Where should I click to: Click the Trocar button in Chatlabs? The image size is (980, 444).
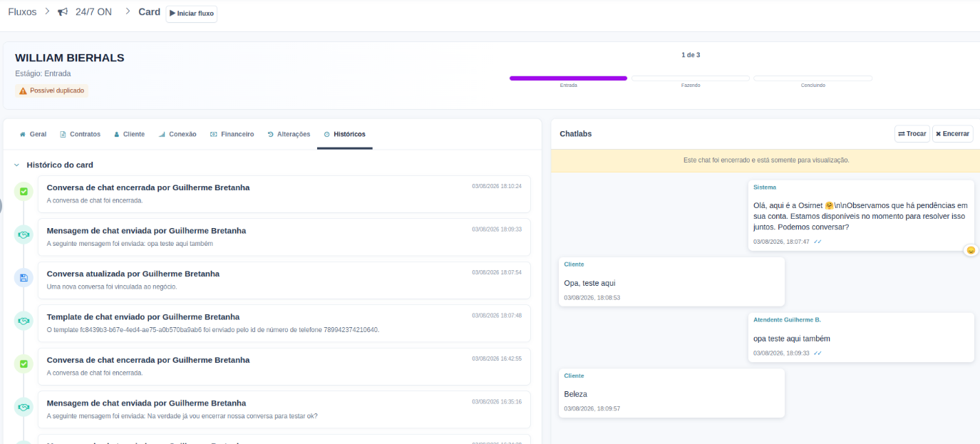(x=912, y=134)
